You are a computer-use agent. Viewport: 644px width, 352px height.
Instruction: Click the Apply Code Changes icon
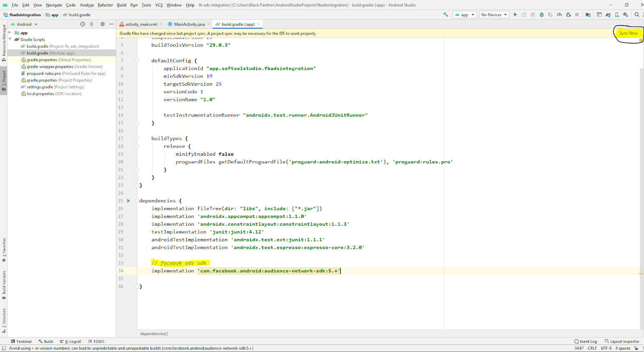point(533,14)
